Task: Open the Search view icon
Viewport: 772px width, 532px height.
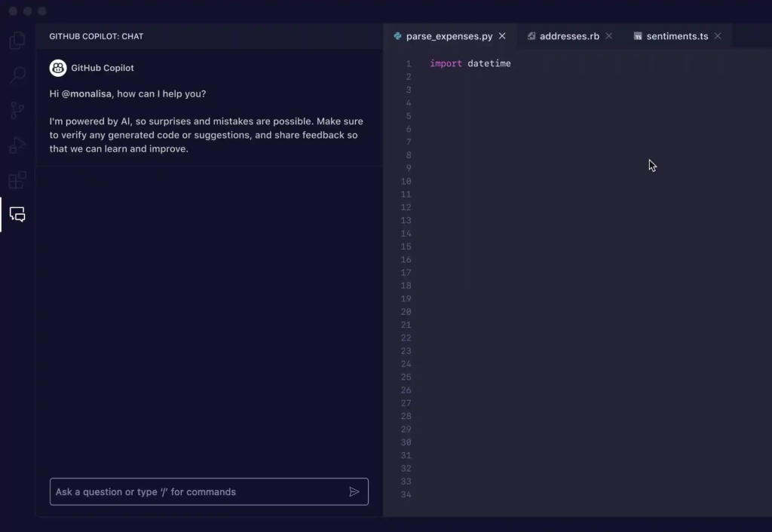Action: coord(17,75)
